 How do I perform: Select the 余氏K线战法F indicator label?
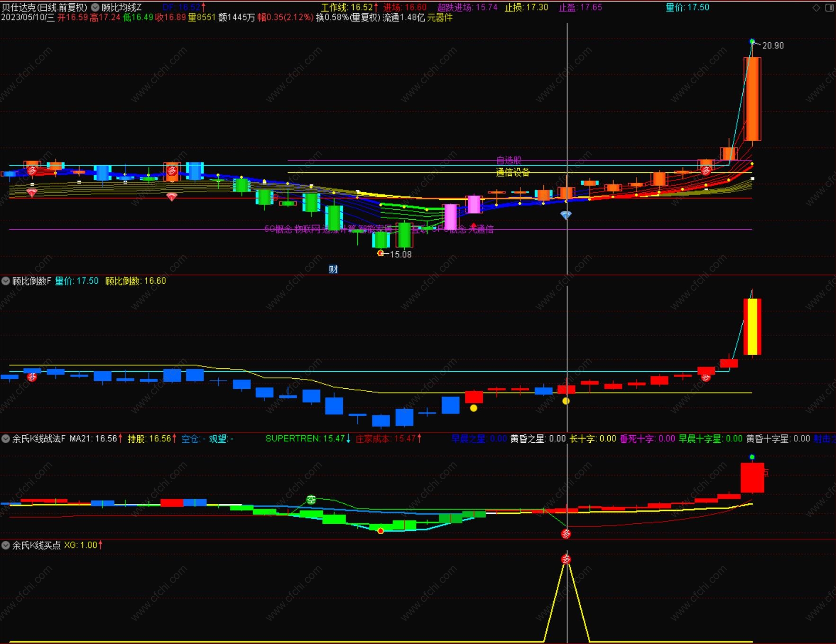(39, 438)
